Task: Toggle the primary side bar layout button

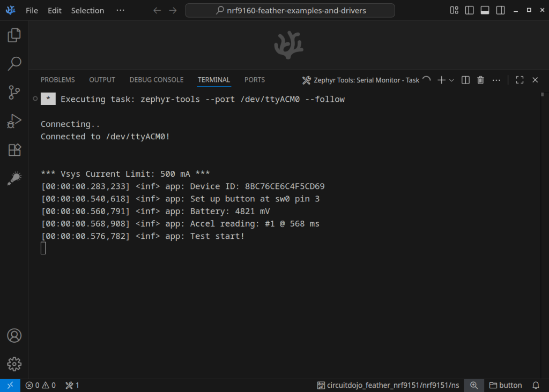Action: click(x=470, y=10)
